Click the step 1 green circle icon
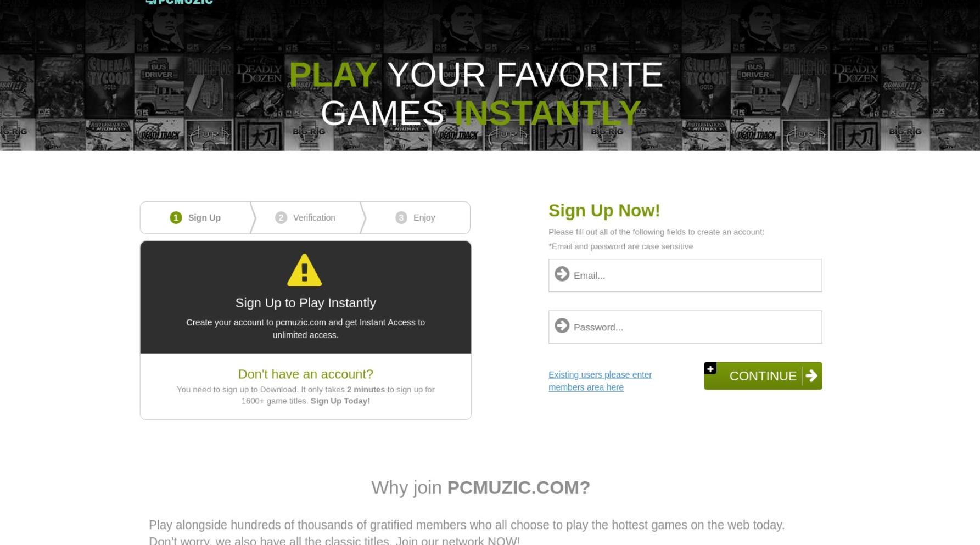This screenshot has width=980, height=545. point(176,218)
